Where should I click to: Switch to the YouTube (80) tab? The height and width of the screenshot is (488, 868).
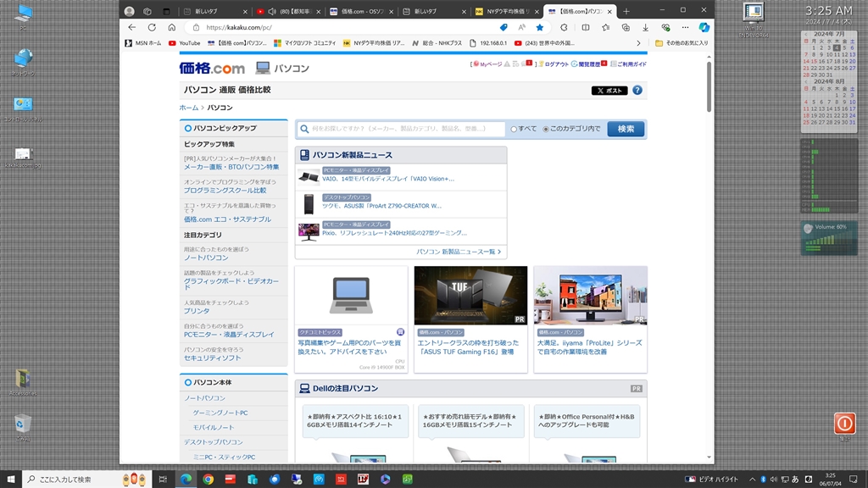point(288,11)
